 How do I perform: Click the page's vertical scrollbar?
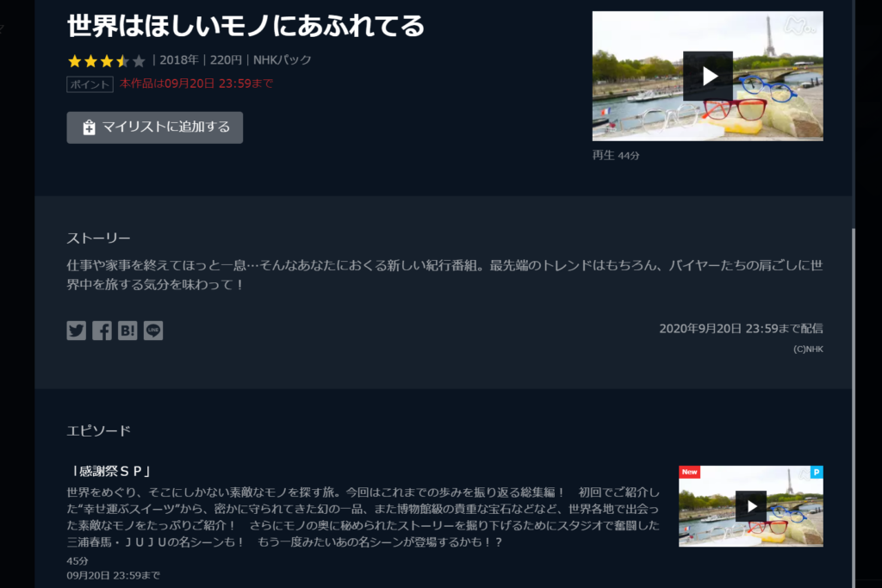coord(854,387)
